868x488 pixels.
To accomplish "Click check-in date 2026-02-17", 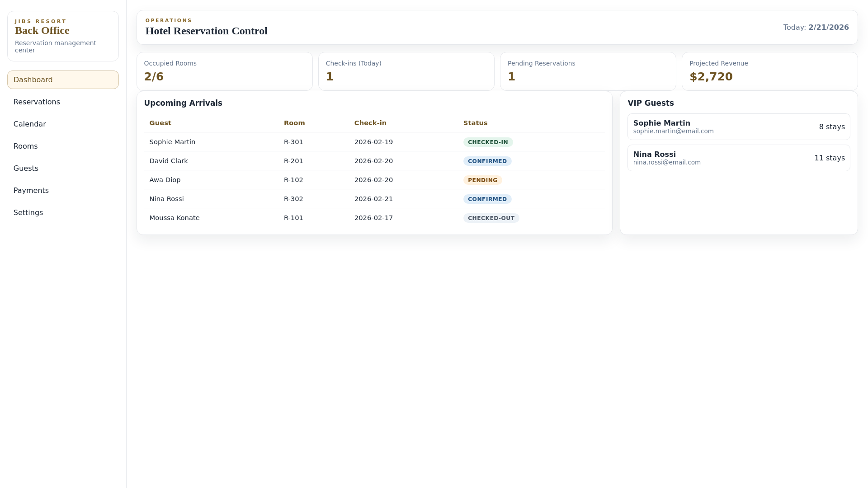I will coord(373,218).
